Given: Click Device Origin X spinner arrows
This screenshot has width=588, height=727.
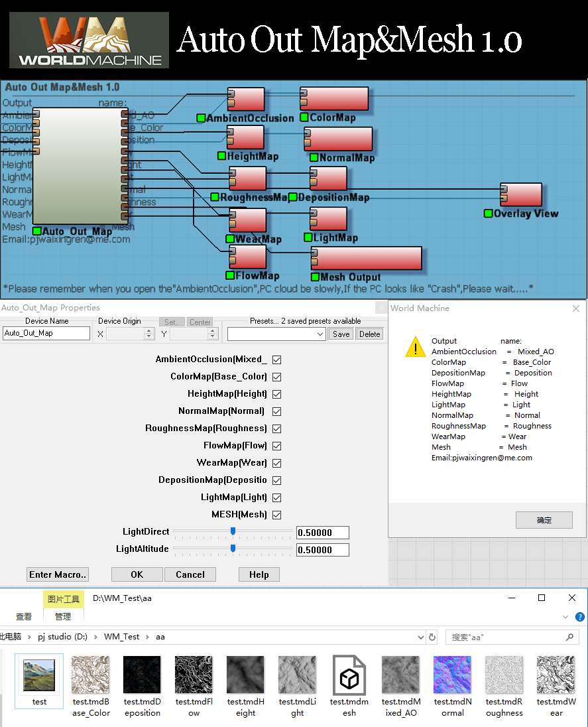Looking at the screenshot, I should [x=148, y=334].
